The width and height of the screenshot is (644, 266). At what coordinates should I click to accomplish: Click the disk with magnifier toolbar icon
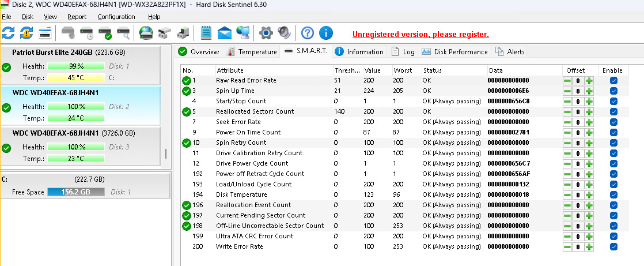(x=123, y=33)
